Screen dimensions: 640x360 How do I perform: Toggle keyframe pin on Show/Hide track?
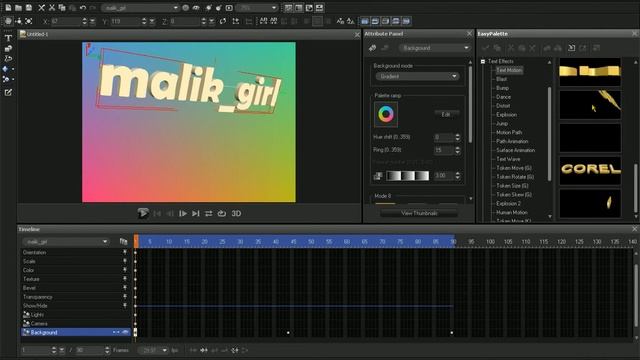point(125,306)
